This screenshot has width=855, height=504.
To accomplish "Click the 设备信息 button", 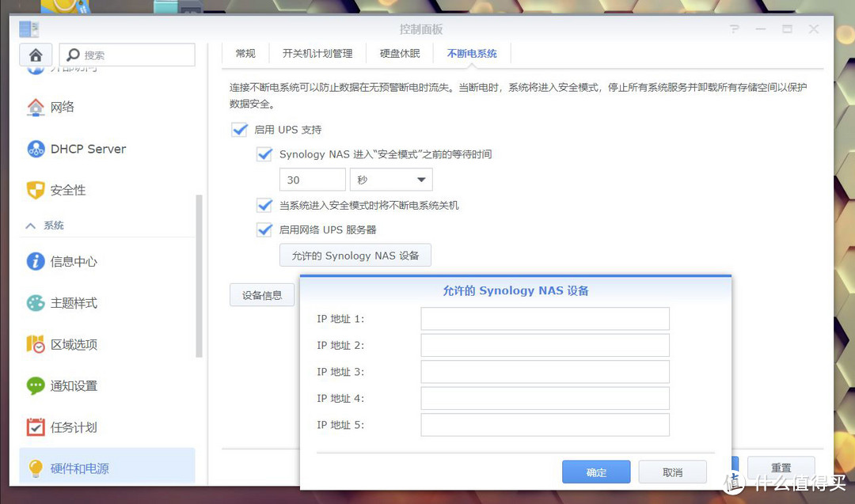I will [262, 295].
